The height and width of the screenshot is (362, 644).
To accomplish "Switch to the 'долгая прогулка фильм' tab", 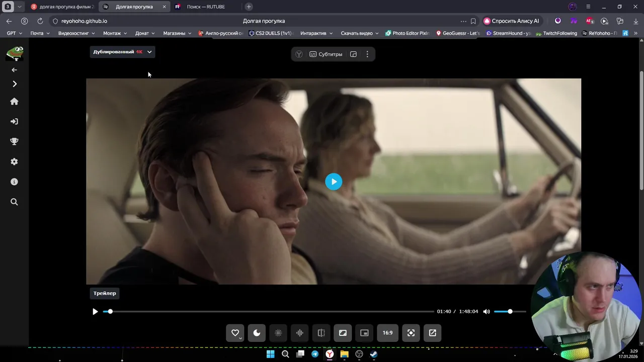I will (62, 7).
